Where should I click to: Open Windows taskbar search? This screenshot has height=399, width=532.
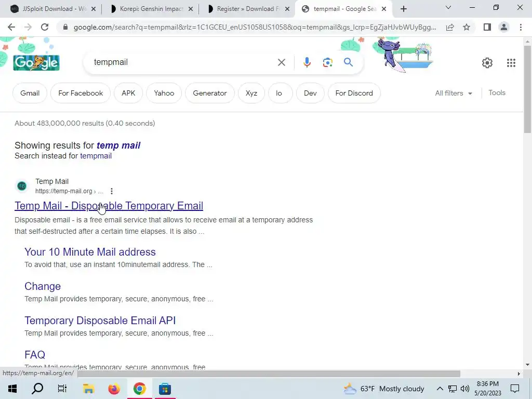coord(37,389)
